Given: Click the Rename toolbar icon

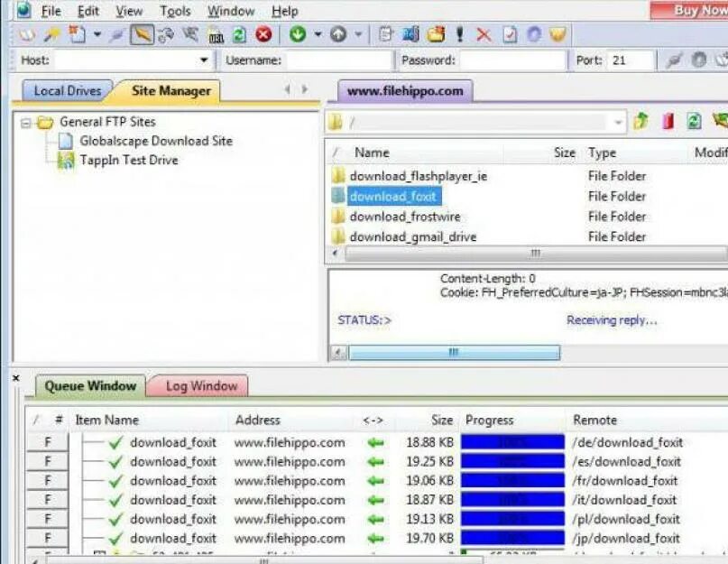Looking at the screenshot, I should 411,35.
